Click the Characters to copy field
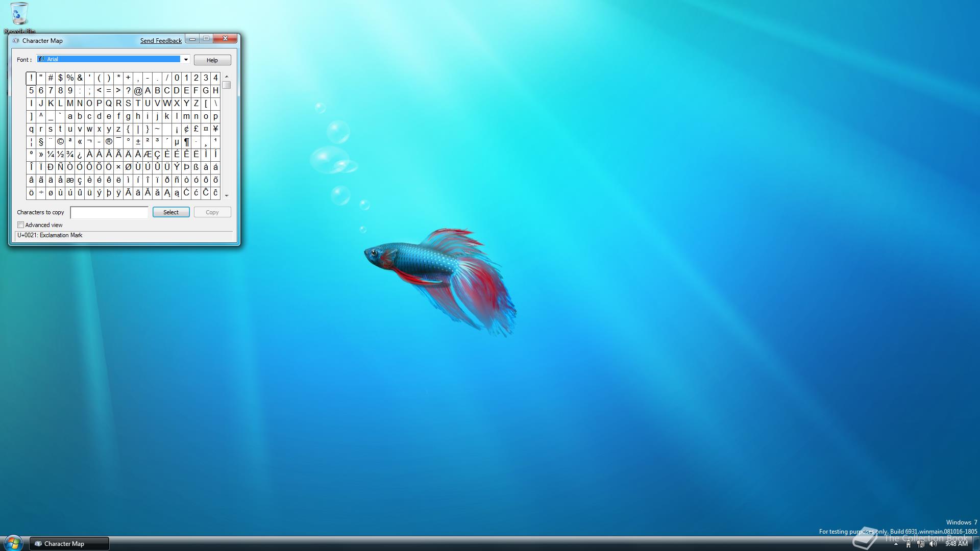This screenshot has width=980, height=551. tap(109, 212)
